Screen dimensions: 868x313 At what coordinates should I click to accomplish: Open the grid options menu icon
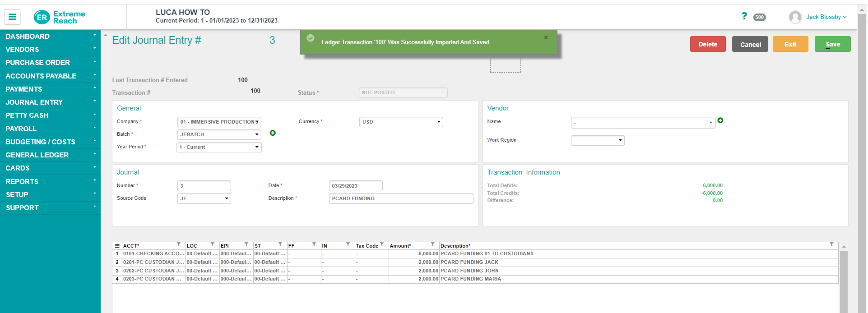[x=117, y=246]
